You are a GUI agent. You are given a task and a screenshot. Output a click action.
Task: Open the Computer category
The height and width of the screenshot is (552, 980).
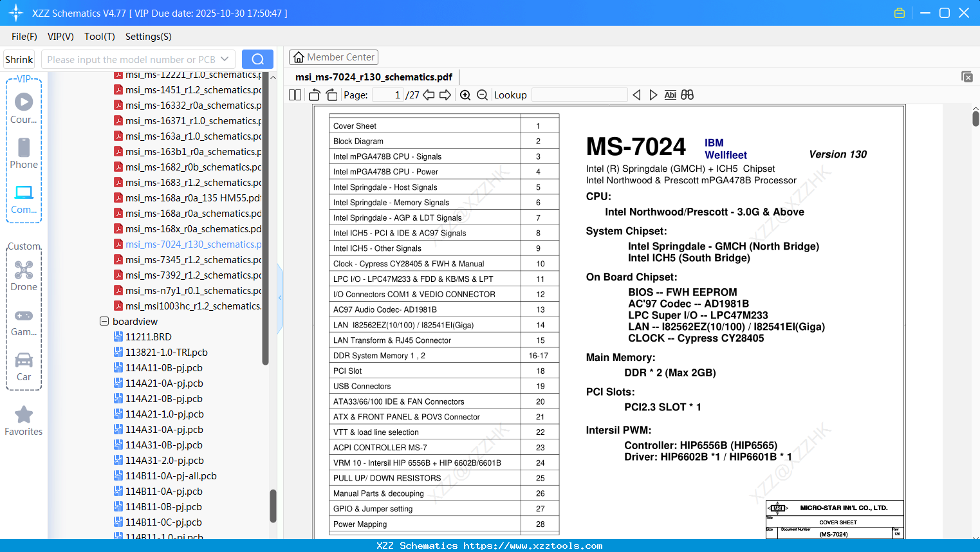click(x=24, y=199)
